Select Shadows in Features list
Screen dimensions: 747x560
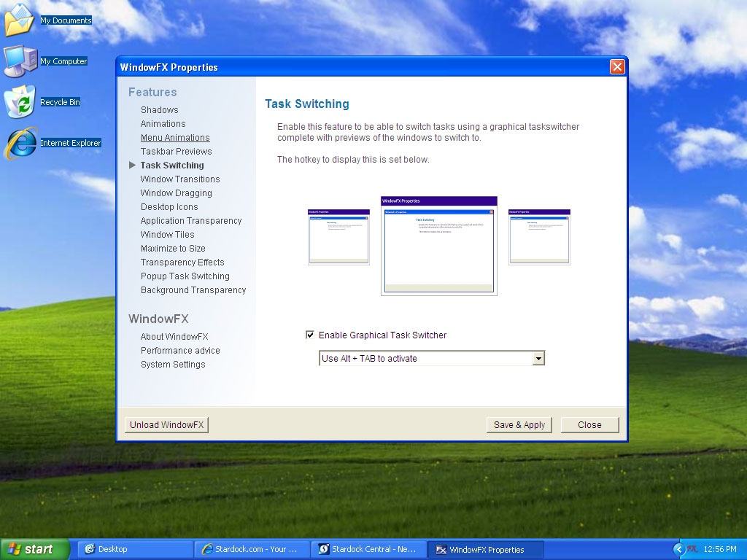(x=159, y=109)
